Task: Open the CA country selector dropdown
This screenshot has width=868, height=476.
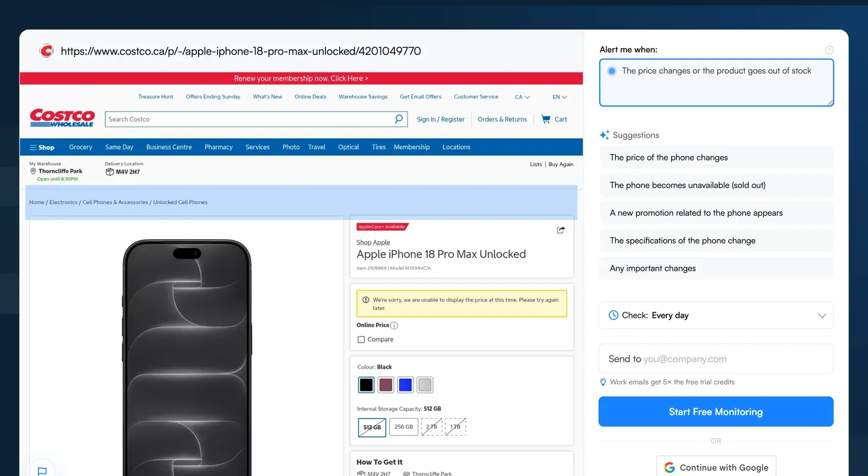Action: pyautogui.click(x=522, y=97)
